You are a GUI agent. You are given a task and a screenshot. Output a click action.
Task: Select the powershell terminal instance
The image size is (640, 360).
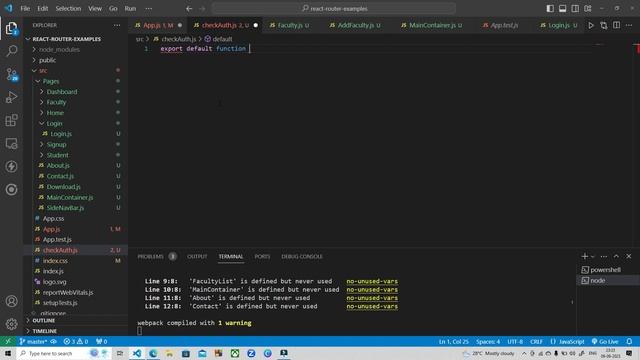[605, 270]
